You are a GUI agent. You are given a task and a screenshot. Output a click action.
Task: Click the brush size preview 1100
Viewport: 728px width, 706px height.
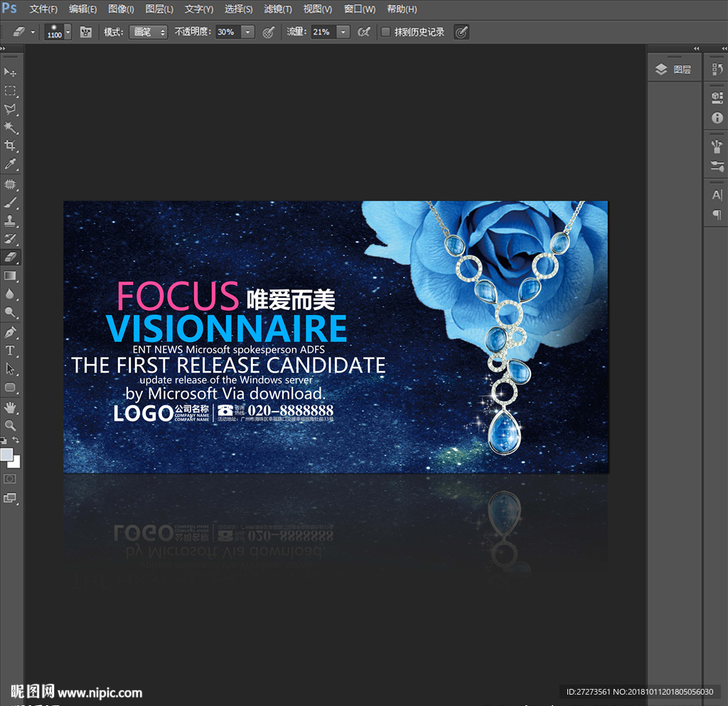(54, 32)
